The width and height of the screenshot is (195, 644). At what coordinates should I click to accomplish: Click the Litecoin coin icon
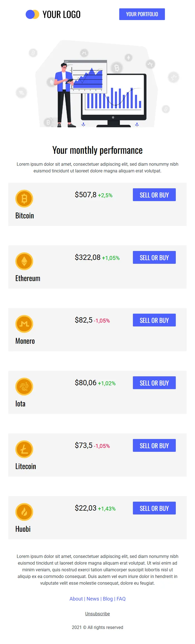[x=24, y=449]
